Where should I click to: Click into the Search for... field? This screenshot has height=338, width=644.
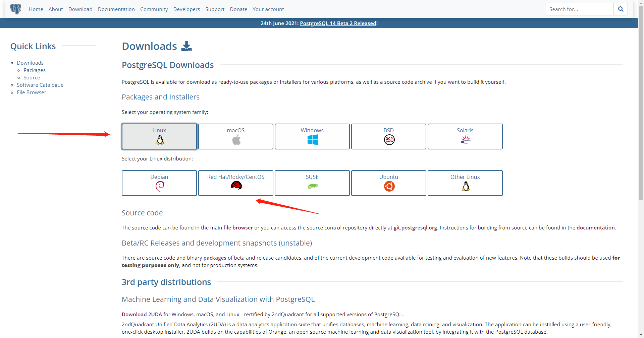point(579,9)
